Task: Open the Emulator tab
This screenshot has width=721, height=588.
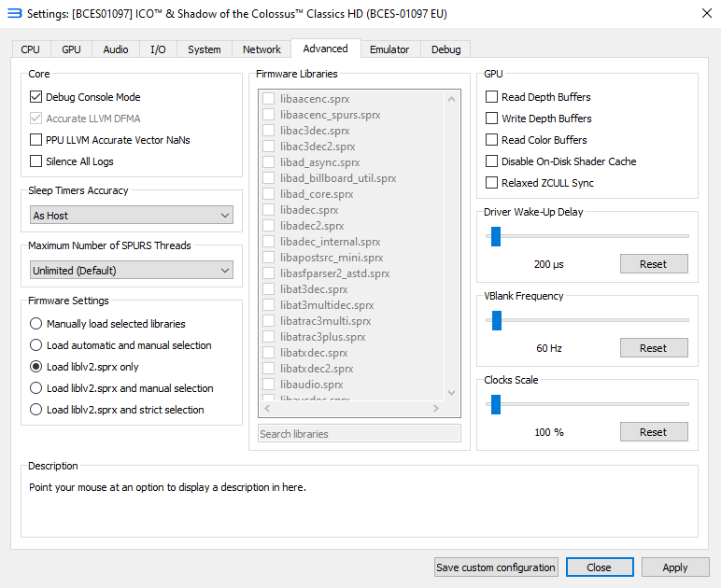Action: (x=389, y=49)
